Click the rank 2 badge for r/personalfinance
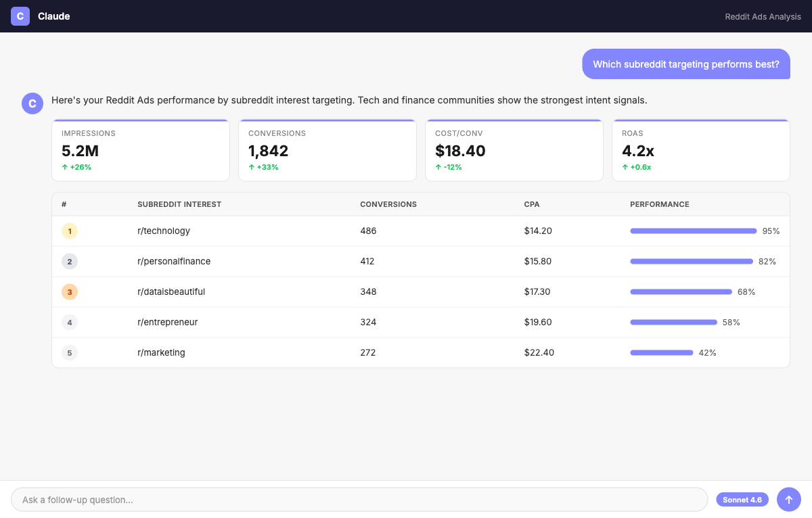Image resolution: width=812 pixels, height=518 pixels. point(70,262)
